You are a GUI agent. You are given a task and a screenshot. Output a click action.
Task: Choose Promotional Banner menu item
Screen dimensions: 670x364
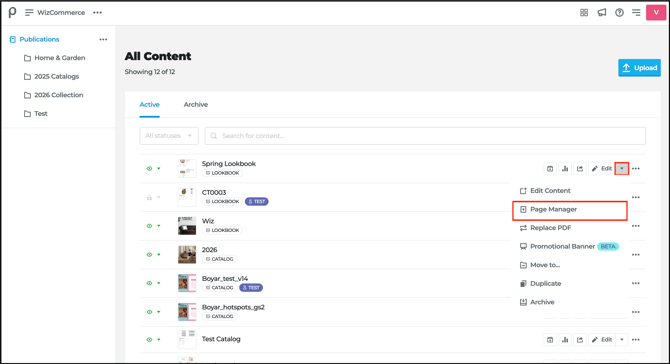pyautogui.click(x=570, y=247)
